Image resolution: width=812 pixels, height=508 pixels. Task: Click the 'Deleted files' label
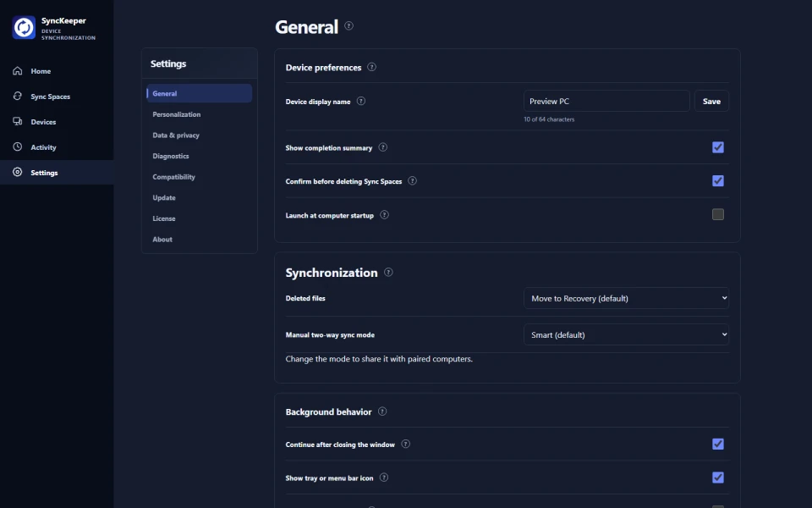305,298
